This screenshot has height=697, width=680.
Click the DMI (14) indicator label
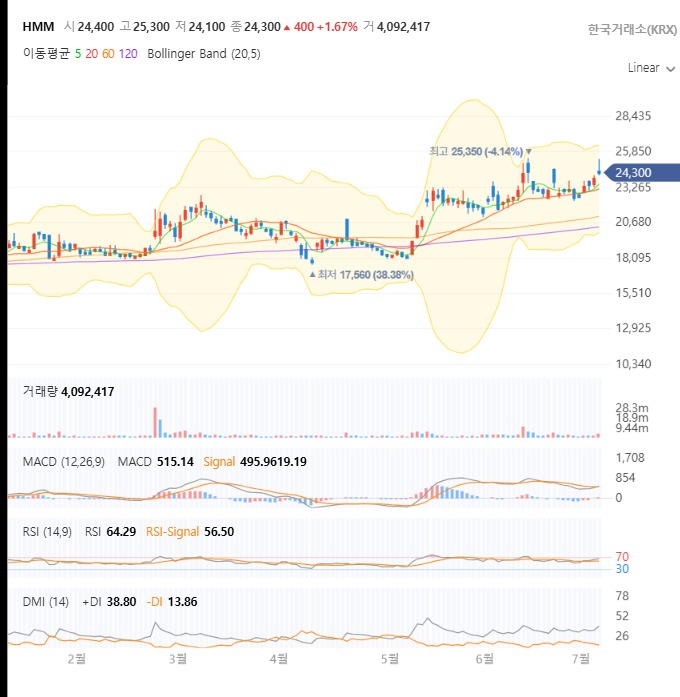[46, 602]
